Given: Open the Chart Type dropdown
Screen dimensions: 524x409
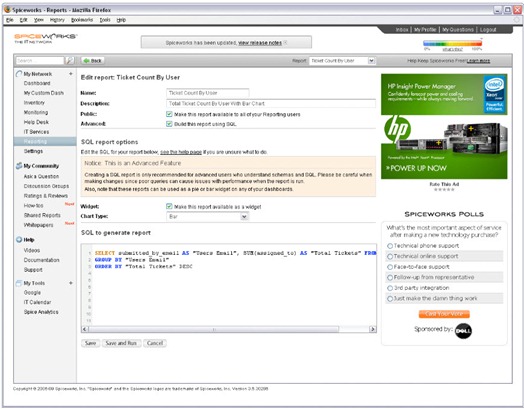Looking at the screenshot, I should coord(208,217).
